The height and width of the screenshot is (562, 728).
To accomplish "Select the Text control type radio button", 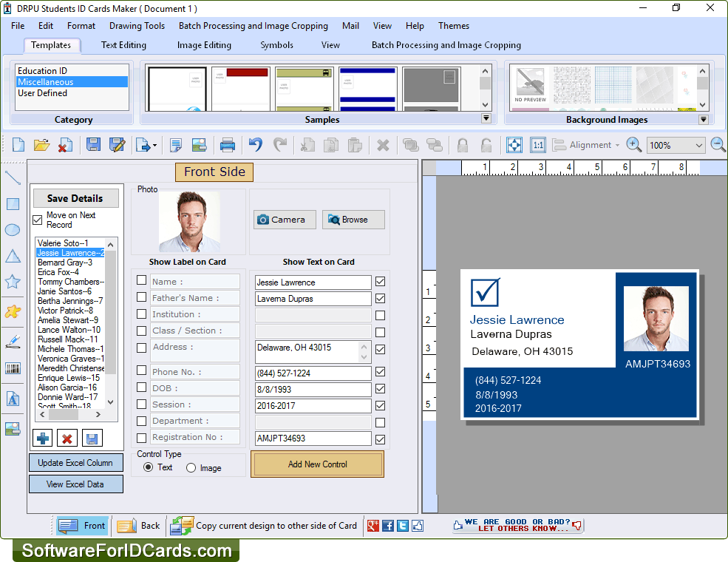I will 148,467.
